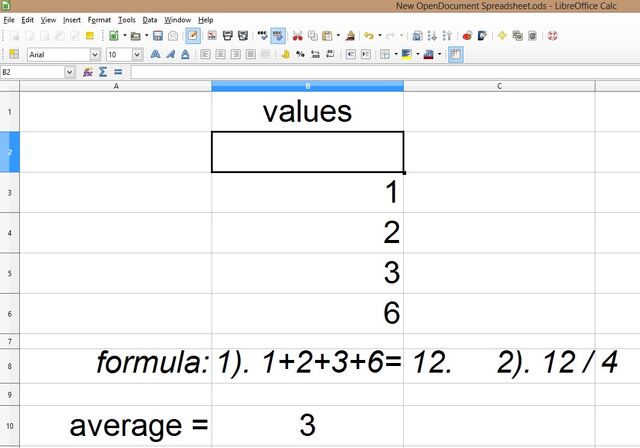The image size is (640, 448).
Task: Click the Open folder icon
Action: pyautogui.click(x=136, y=36)
